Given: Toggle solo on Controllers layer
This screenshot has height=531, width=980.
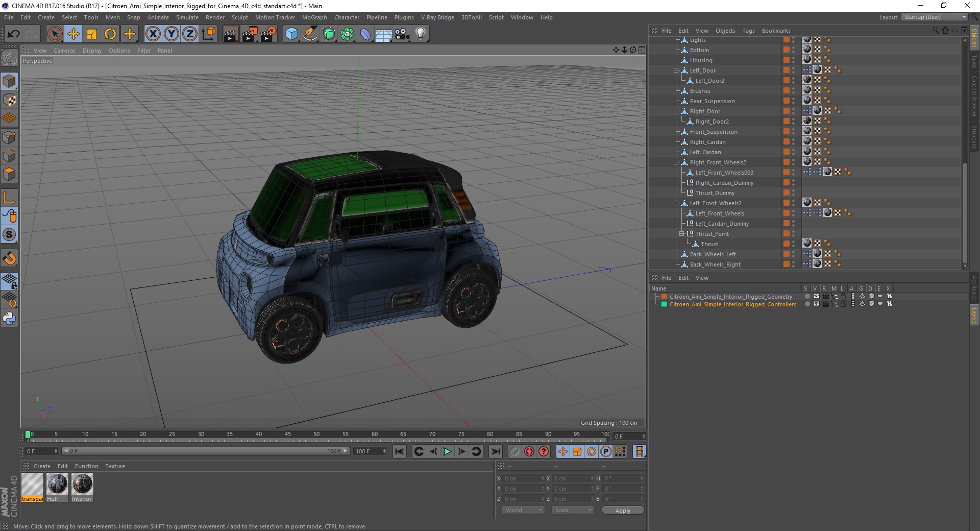Looking at the screenshot, I should click(x=807, y=304).
